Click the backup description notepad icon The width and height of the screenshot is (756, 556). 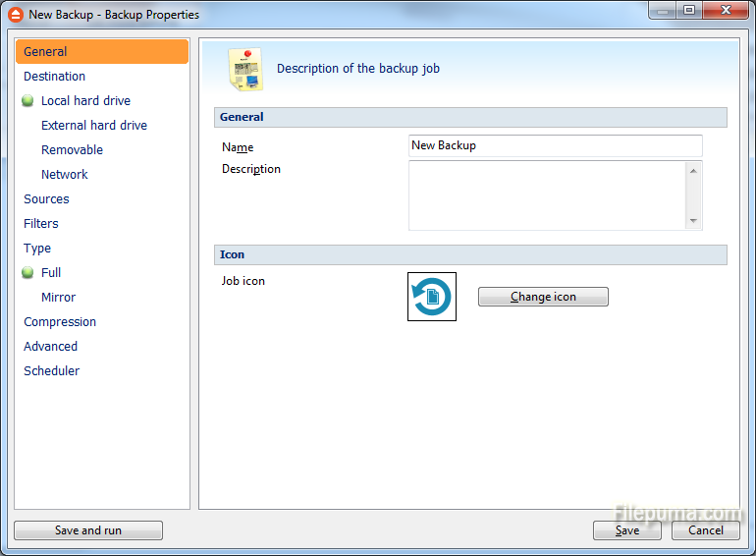245,70
